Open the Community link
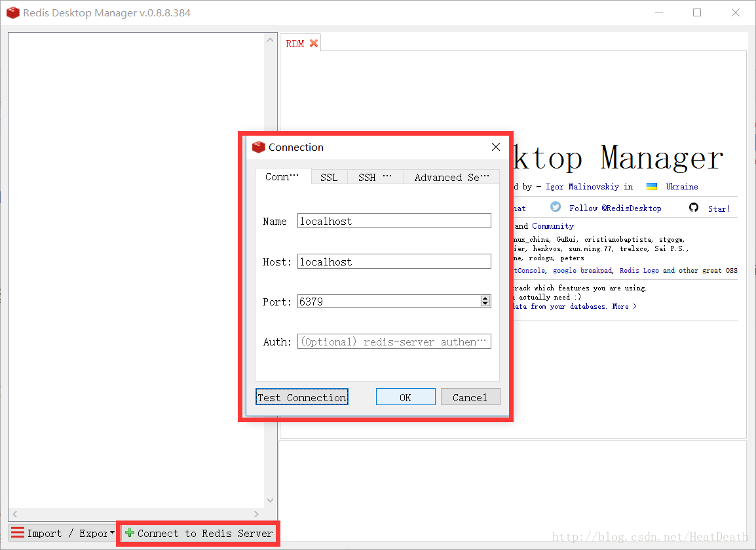This screenshot has height=550, width=756. pos(552,226)
